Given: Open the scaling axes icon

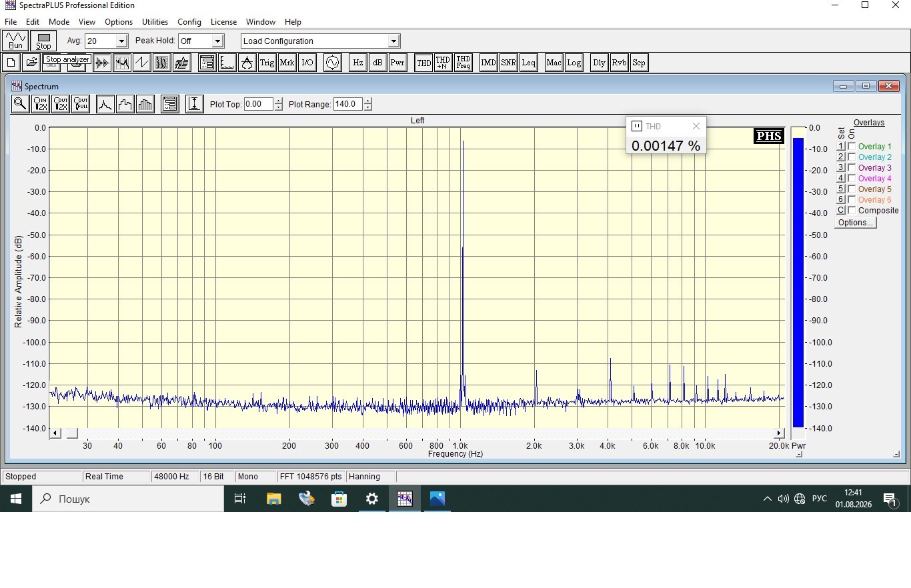Looking at the screenshot, I should [227, 63].
